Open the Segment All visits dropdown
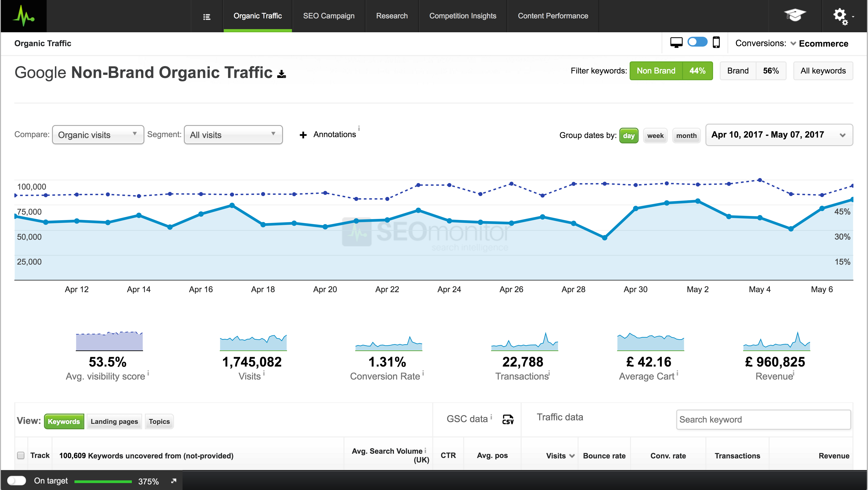The width and height of the screenshot is (868, 490). coord(233,135)
